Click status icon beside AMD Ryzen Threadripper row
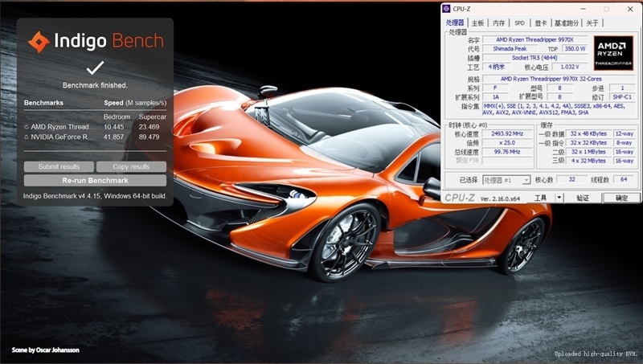Image resolution: width=643 pixels, height=364 pixels. [27, 126]
